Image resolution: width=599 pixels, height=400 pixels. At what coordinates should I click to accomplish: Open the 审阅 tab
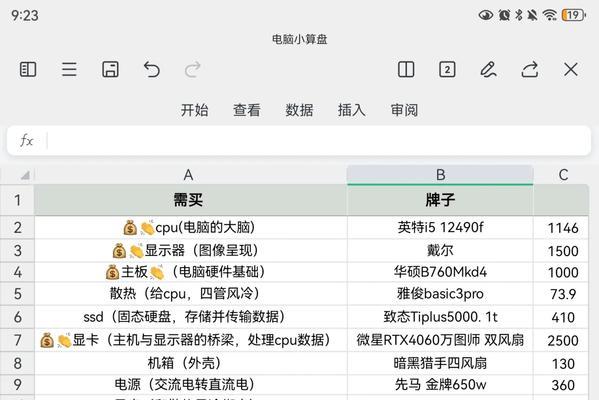(x=404, y=110)
